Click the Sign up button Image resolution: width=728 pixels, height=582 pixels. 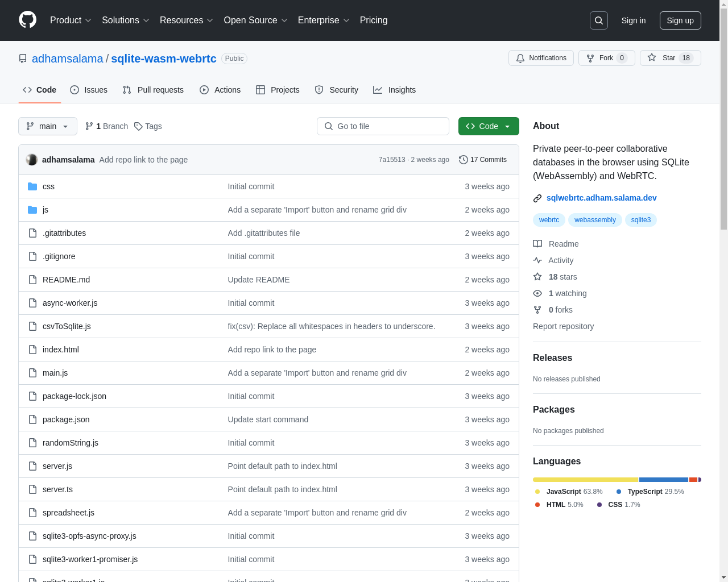pyautogui.click(x=680, y=20)
